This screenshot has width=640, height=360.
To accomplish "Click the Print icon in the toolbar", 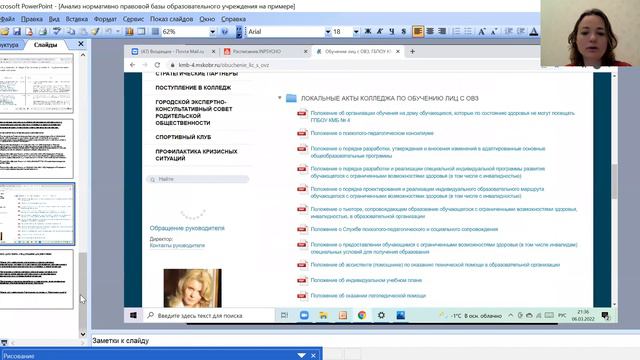I will (x=42, y=31).
